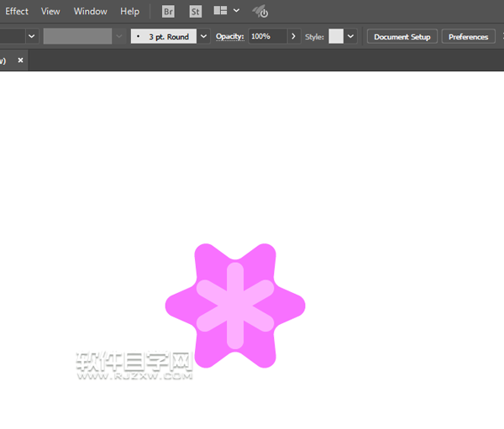Click the Document Setup button

point(402,37)
